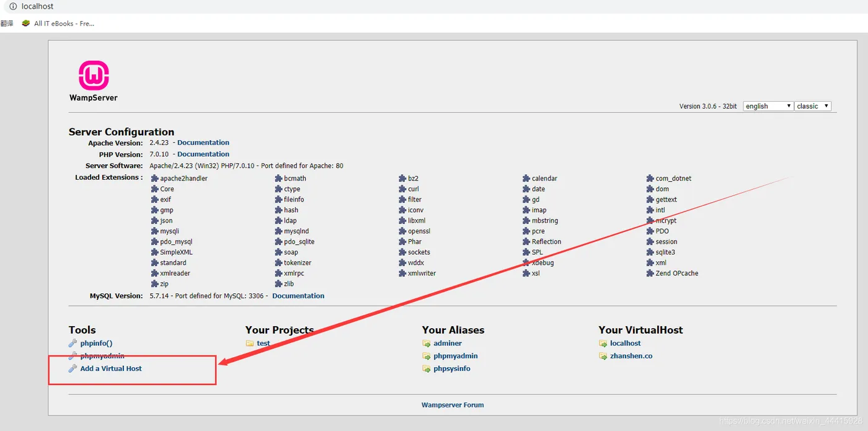Viewport: 868px width, 431px height.
Task: Click the puzzle icon beside mysqli
Action: [155, 231]
